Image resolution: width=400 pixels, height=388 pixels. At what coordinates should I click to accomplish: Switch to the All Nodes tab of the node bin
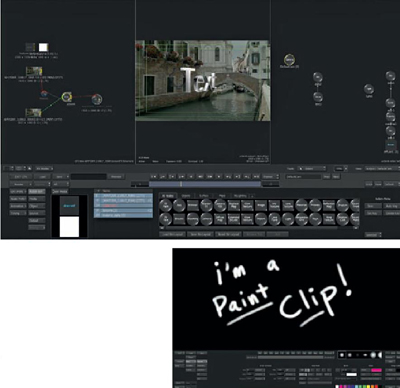coord(168,196)
